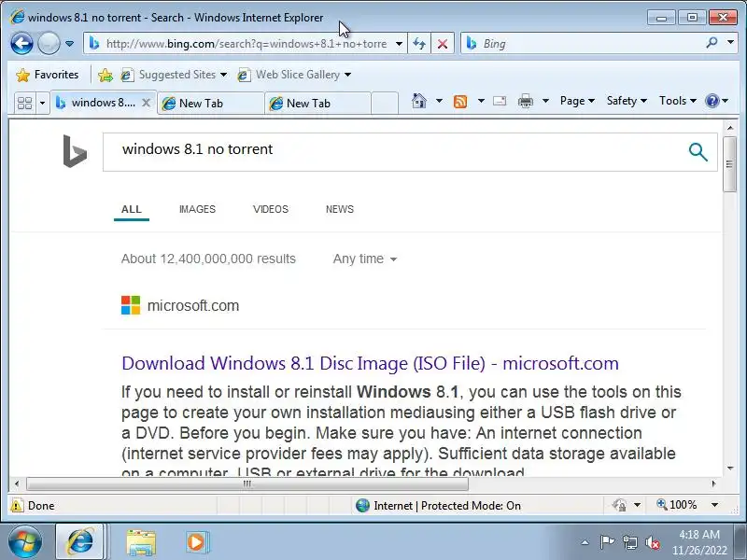Open Suggested Sites favorites link

click(x=174, y=75)
